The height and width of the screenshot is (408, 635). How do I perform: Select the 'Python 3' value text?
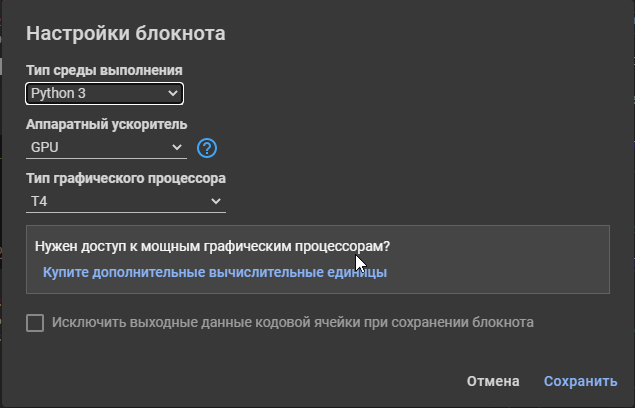click(58, 94)
